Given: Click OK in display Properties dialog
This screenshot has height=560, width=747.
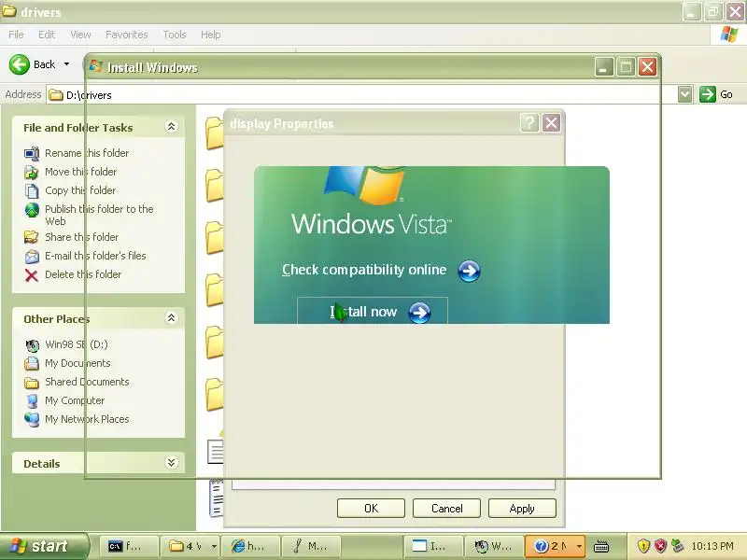Looking at the screenshot, I should (x=371, y=508).
